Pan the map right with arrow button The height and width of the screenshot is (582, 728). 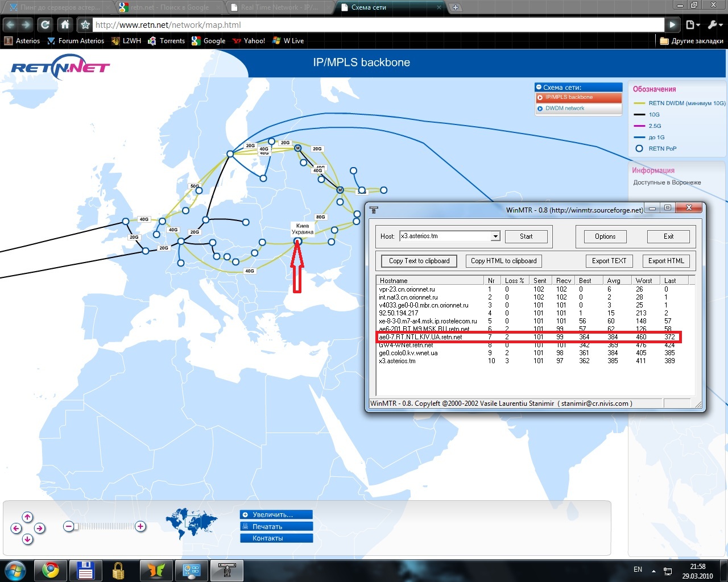[x=39, y=528]
